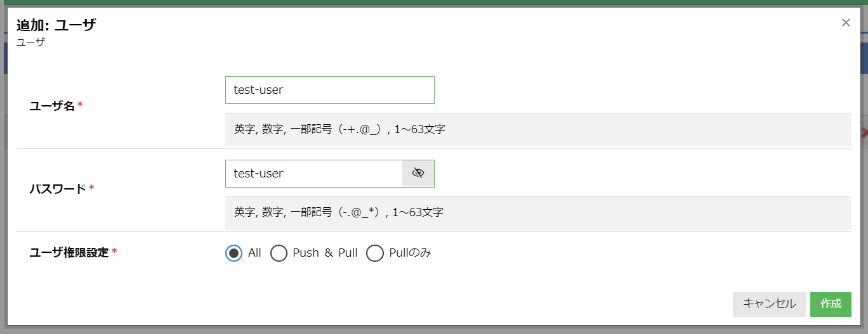This screenshot has width=868, height=334.
Task: Select the All permission radio button
Action: 234,254
